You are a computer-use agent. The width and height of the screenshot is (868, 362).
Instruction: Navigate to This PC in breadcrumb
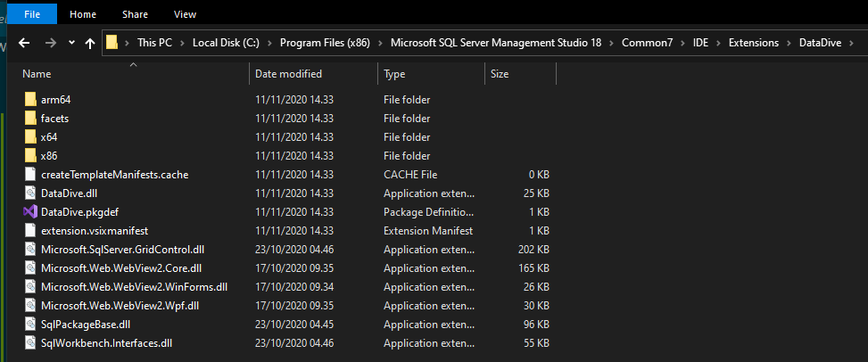point(155,43)
